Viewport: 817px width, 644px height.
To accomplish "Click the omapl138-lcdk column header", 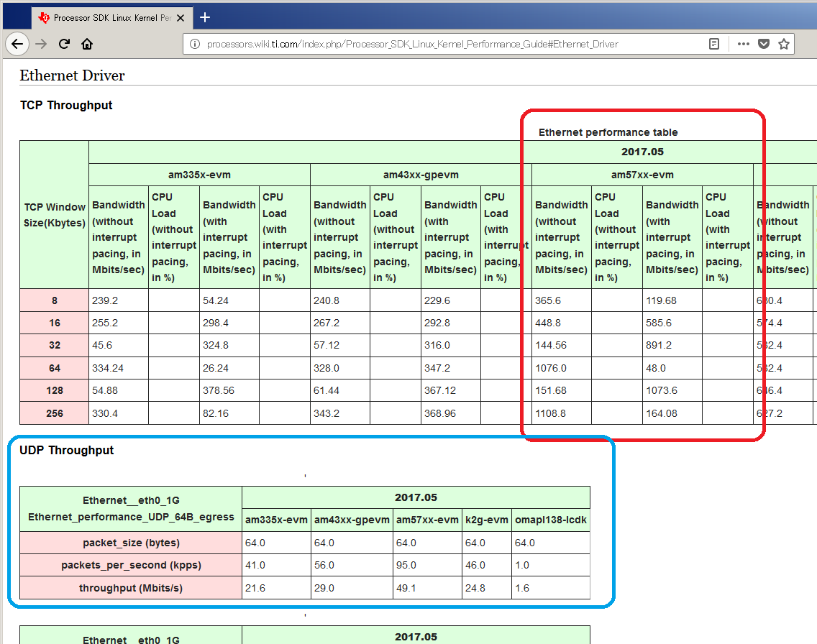I will click(551, 520).
